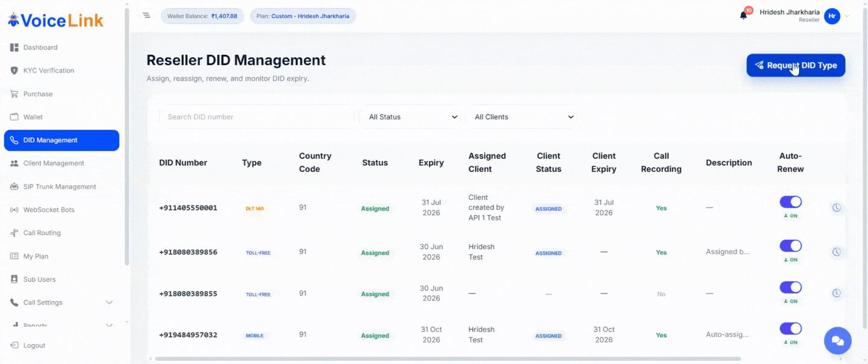Open user menu chevron beside avatar

847,16
